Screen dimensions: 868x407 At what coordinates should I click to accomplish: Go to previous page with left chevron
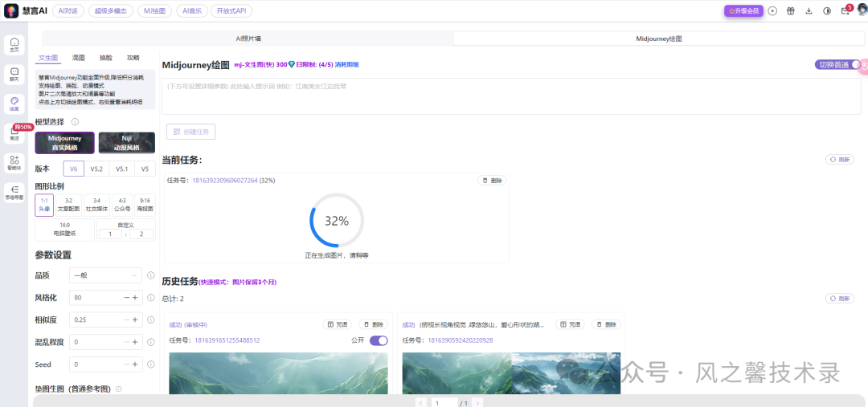click(x=420, y=402)
